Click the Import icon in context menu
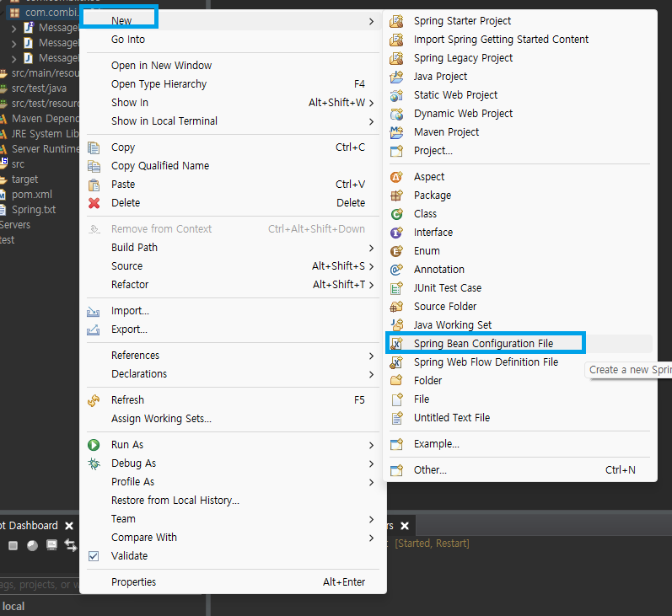Image resolution: width=672 pixels, height=616 pixels. 94,311
